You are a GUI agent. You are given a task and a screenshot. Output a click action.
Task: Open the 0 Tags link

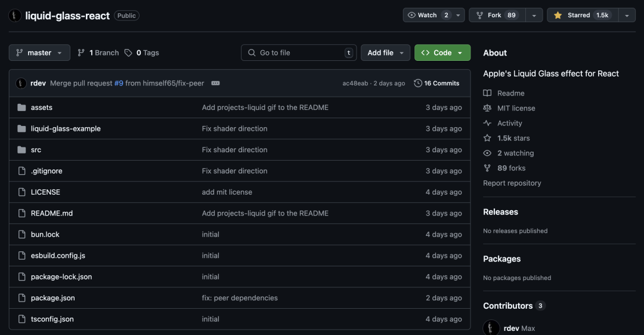tap(142, 53)
